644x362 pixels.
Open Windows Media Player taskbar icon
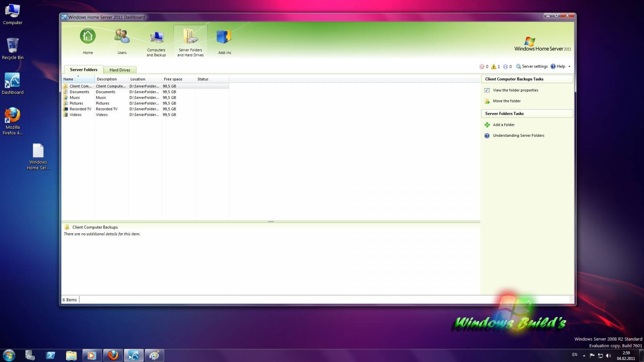(x=92, y=355)
